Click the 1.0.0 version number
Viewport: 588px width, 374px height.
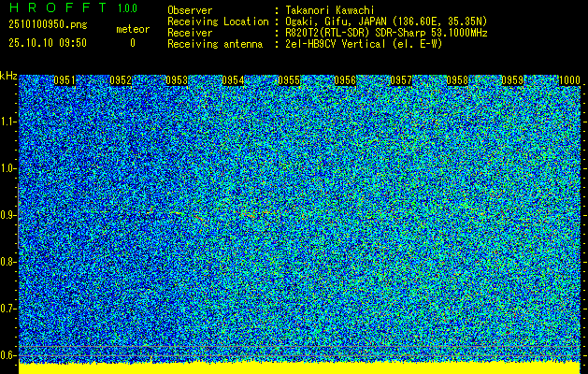127,8
